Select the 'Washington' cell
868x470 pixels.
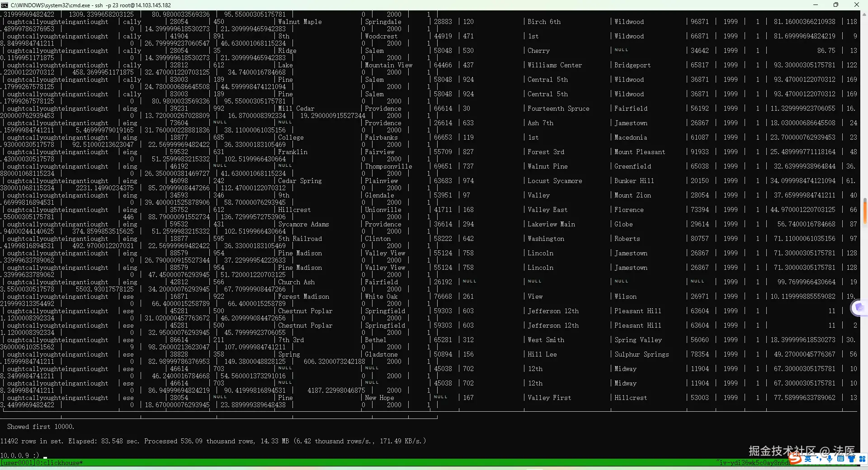click(546, 239)
